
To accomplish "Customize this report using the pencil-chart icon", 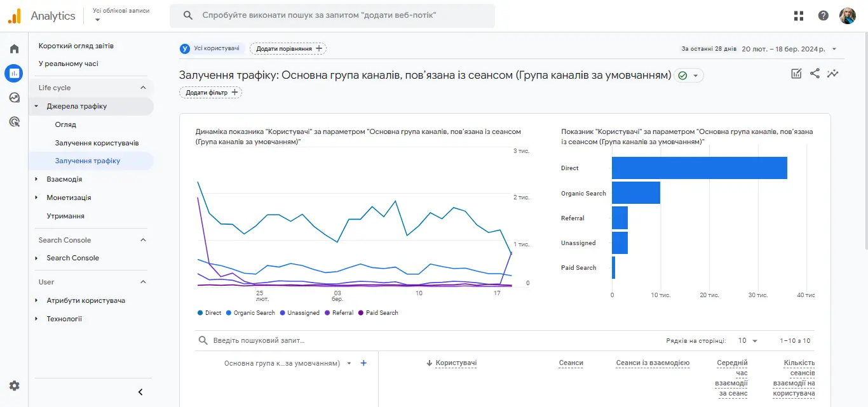I will [796, 73].
